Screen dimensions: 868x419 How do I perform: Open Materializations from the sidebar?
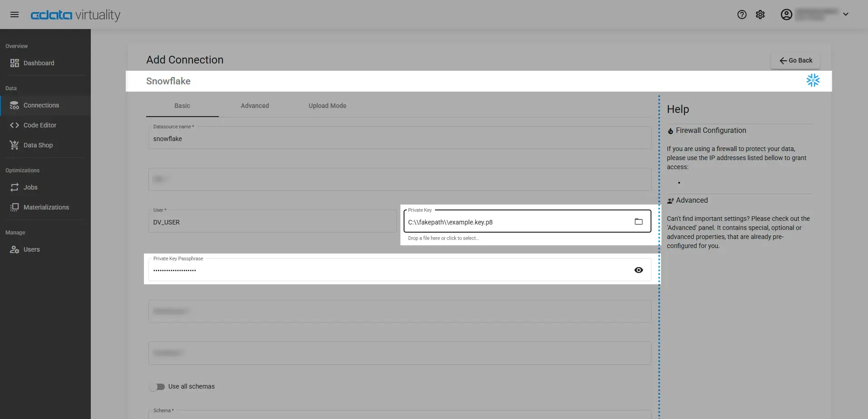tap(45, 207)
